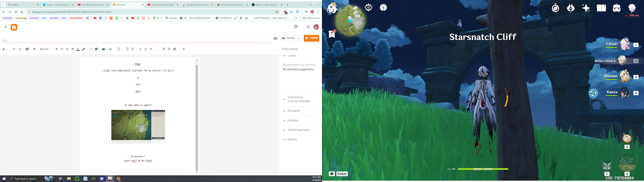The width and height of the screenshot is (644, 182).
Task: Collapse the Labels section
Action: click(x=301, y=55)
